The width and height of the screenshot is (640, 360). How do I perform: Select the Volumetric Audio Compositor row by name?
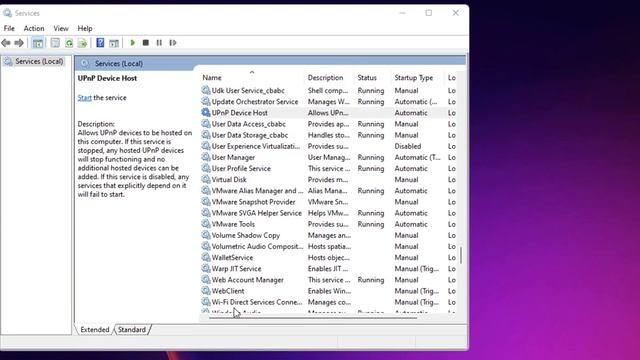pos(257,247)
